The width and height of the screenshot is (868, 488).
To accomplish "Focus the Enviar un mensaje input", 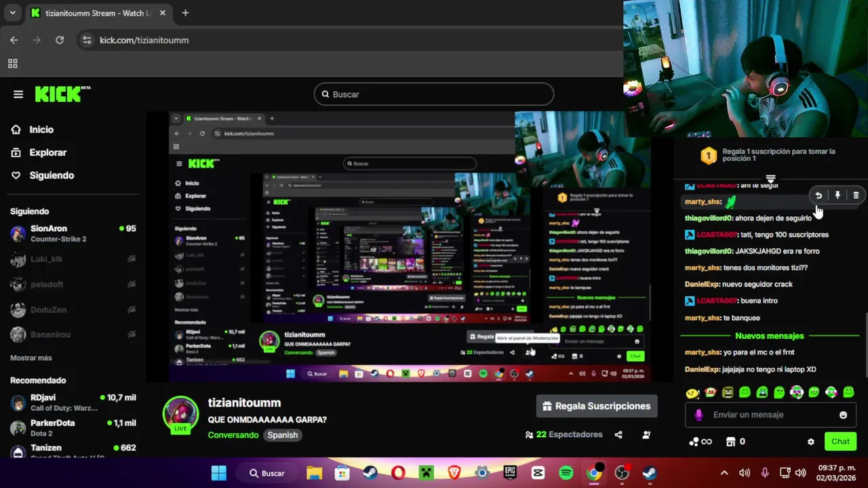I will 770,415.
